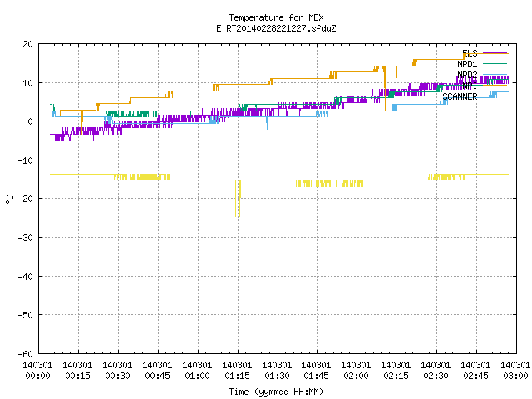This screenshot has height=399, width=532.
Task: Click the 02:00 time tick label
Action: [356, 376]
